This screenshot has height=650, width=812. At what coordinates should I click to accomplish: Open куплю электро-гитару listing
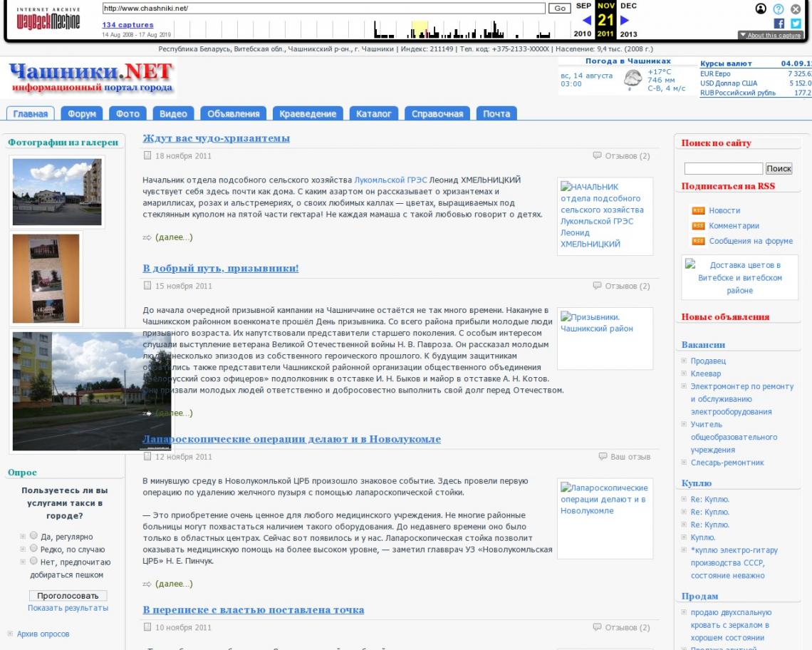pyautogui.click(x=734, y=563)
